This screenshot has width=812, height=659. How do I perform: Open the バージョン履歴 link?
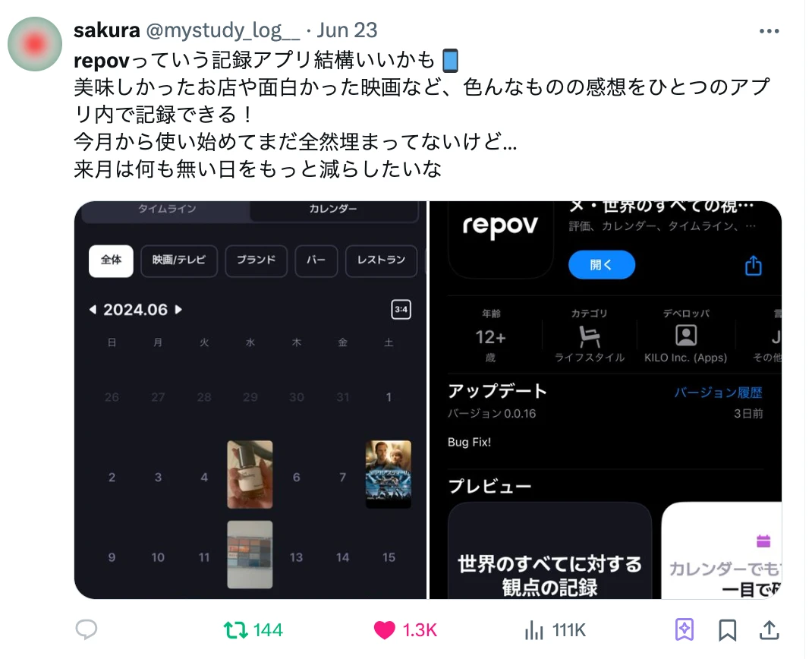(x=718, y=393)
